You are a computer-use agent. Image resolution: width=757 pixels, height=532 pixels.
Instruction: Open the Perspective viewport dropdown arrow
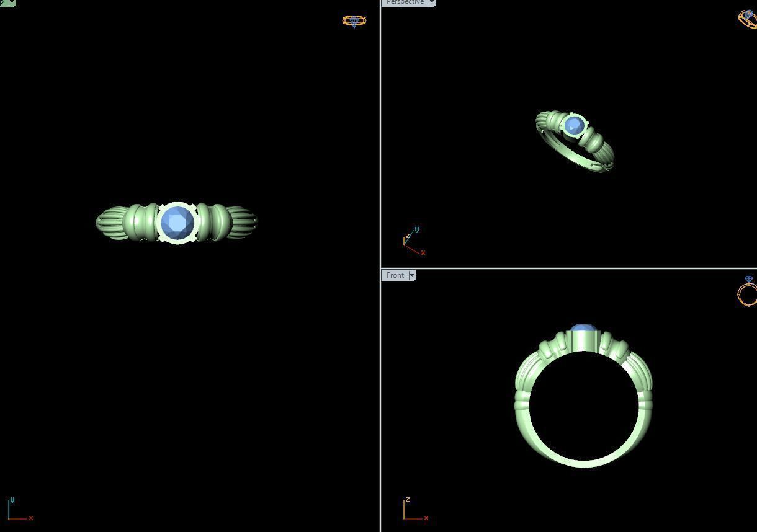click(x=432, y=2)
